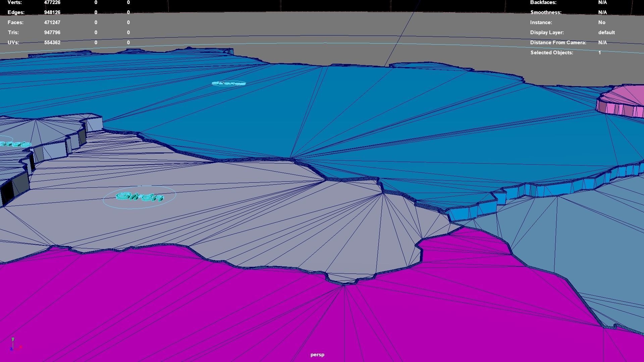Image resolution: width=644 pixels, height=362 pixels.
Task: Click the persp camera name label
Action: point(317,355)
